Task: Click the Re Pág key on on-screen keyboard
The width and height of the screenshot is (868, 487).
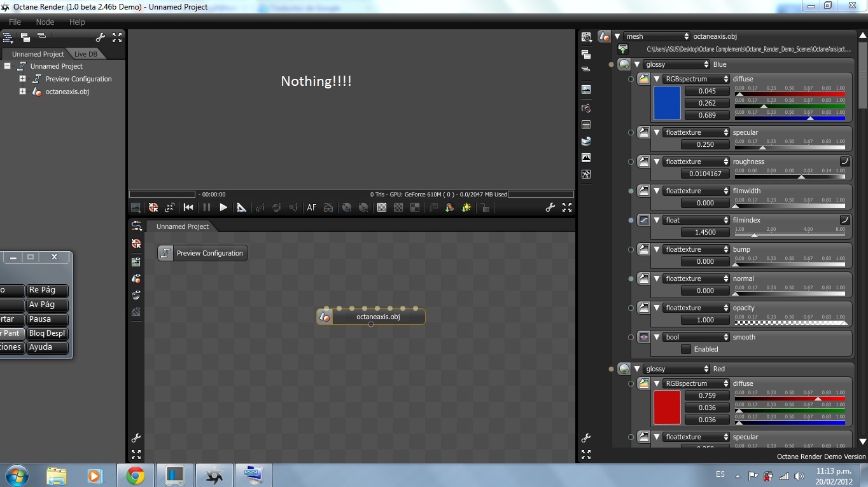Action: point(47,290)
